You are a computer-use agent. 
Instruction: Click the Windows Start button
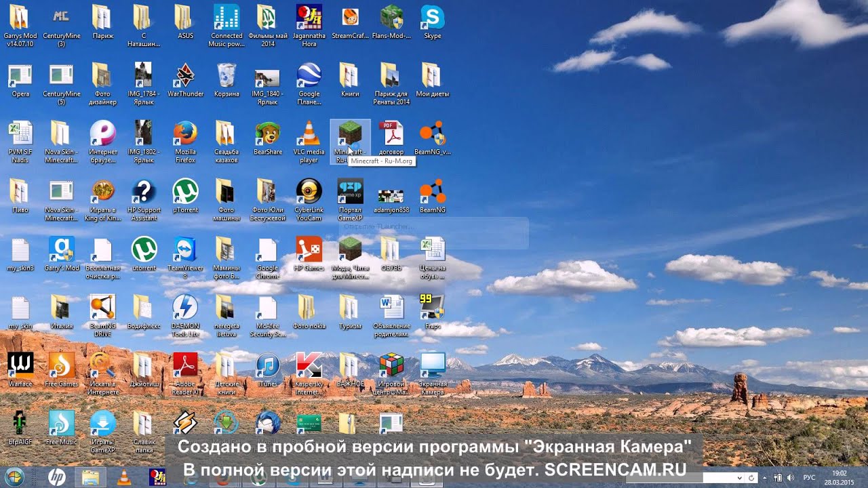tap(14, 477)
